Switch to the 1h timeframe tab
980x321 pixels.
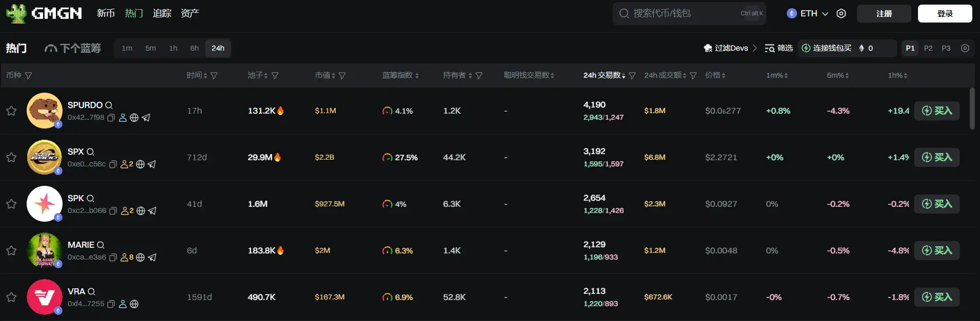[173, 48]
